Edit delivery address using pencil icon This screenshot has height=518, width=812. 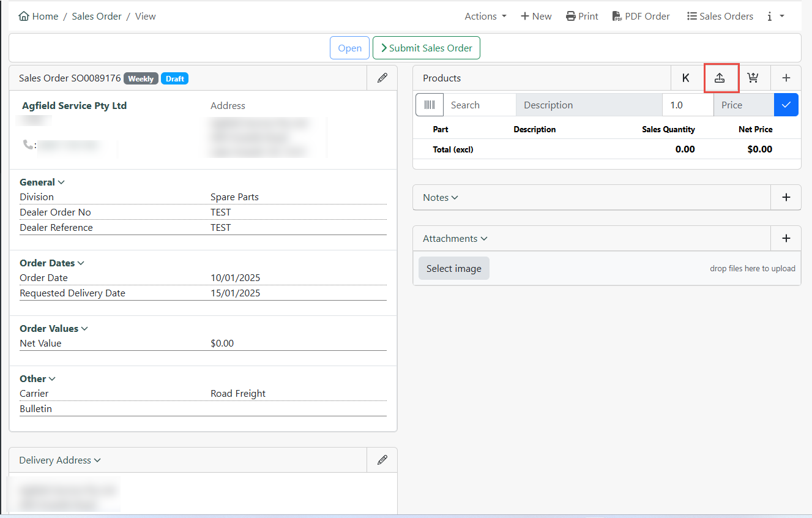tap(382, 460)
